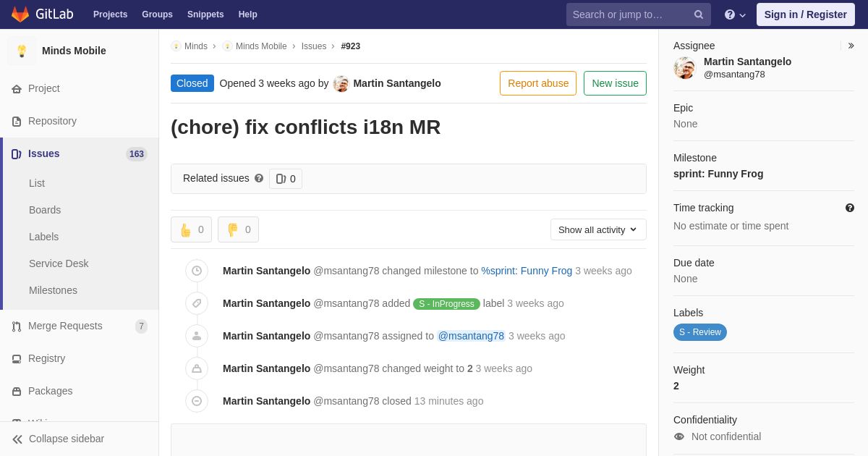Click the thumbs down emoji button

point(239,229)
